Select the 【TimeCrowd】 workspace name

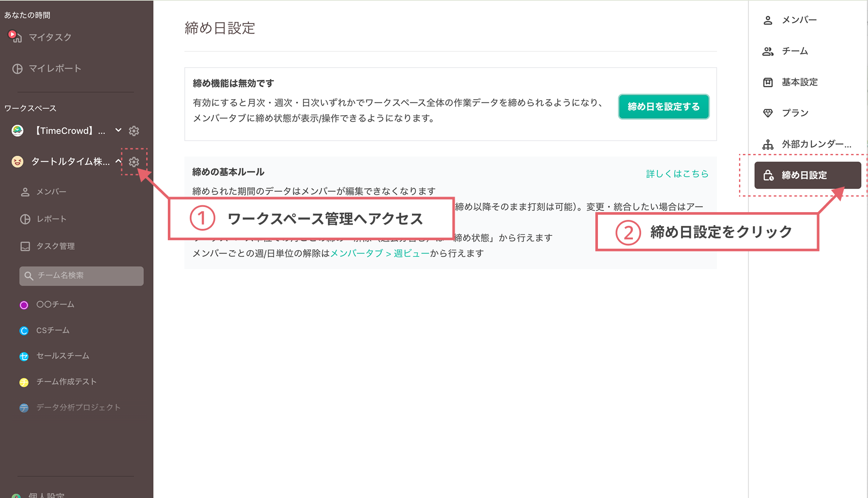[x=69, y=131]
